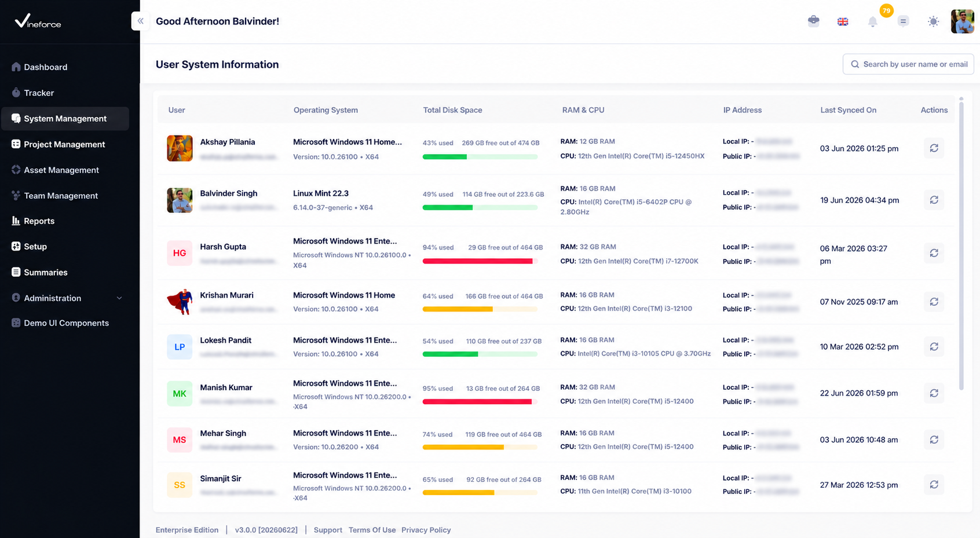Viewport: 980px width, 538px height.
Task: Click Krishan Murari's superman avatar
Action: pyautogui.click(x=180, y=302)
